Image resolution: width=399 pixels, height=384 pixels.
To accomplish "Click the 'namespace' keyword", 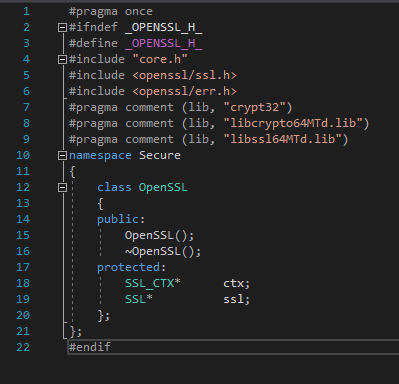I will tap(100, 156).
